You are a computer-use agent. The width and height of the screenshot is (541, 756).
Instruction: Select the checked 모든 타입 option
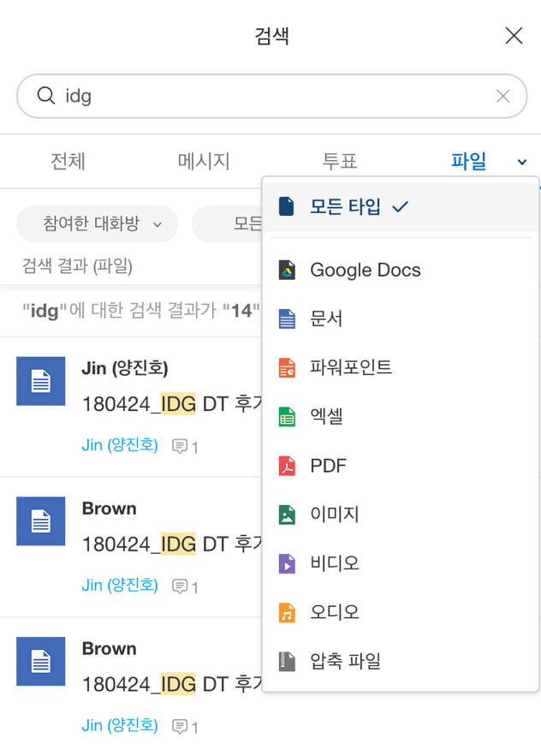[x=345, y=206]
